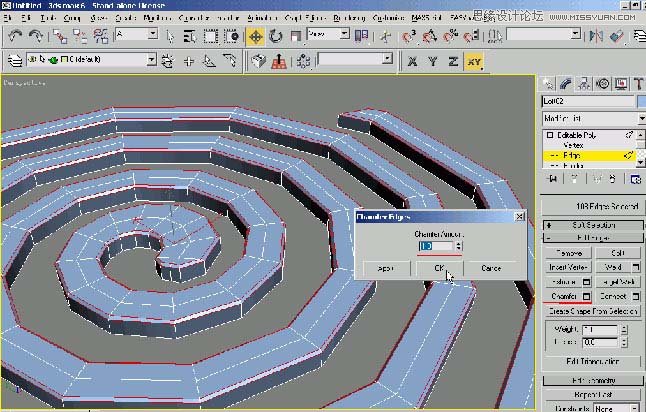Toggle the Window/Crossing selection icon

(231, 37)
